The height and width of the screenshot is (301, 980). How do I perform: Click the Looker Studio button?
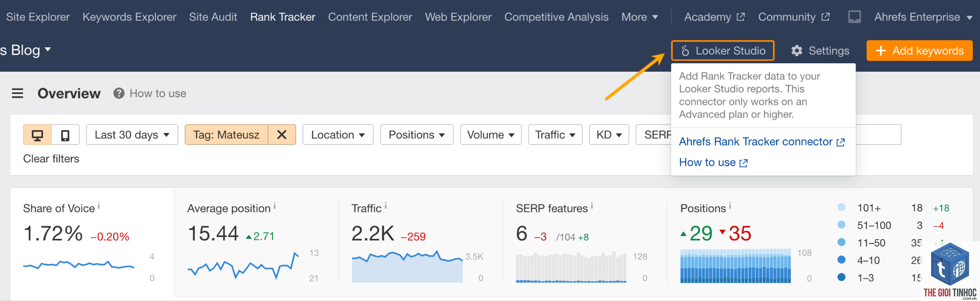723,51
